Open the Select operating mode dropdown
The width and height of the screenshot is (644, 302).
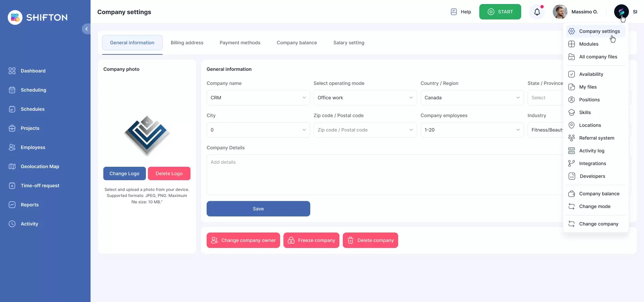click(x=365, y=98)
